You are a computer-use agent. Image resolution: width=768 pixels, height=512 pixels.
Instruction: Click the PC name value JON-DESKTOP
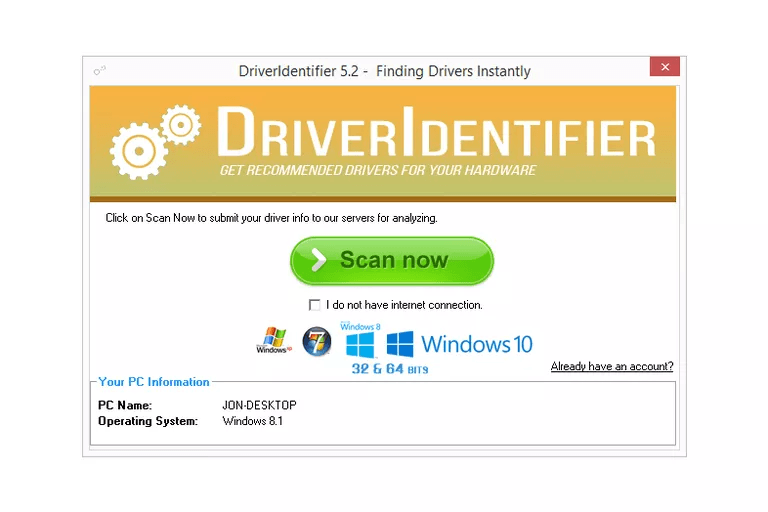pos(259,406)
